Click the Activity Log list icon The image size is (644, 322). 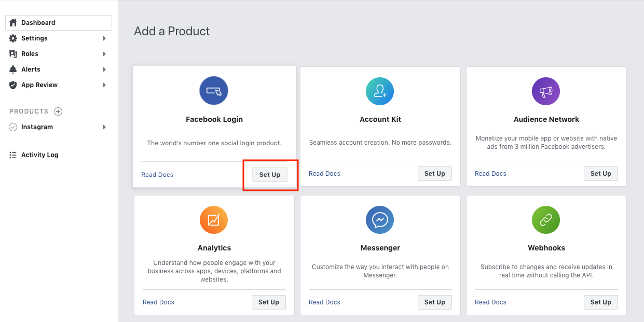coord(13,155)
